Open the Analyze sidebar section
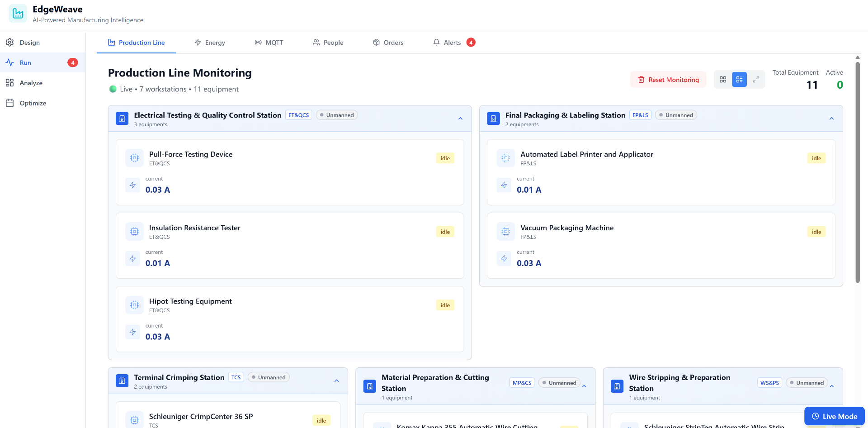Image resolution: width=868 pixels, height=428 pixels. pyautogui.click(x=42, y=83)
